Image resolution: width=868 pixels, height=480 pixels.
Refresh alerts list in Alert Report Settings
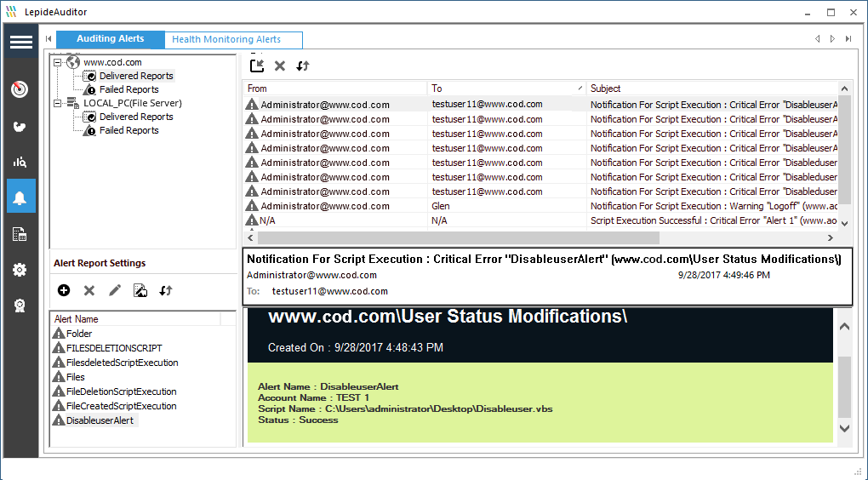[x=166, y=290]
